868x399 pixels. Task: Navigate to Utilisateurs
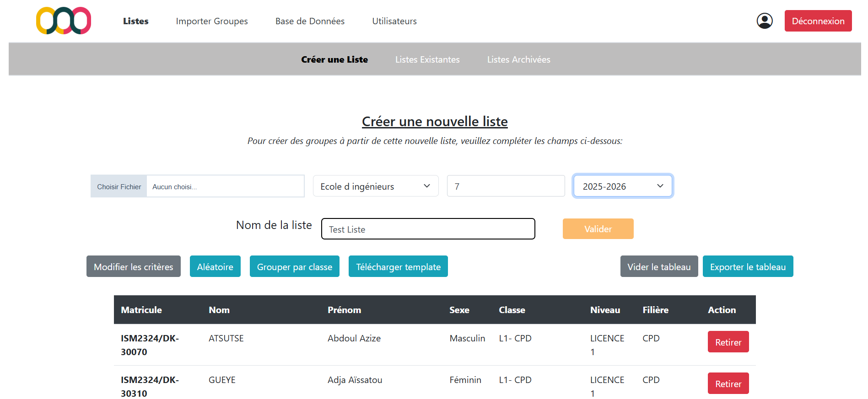pyautogui.click(x=394, y=21)
